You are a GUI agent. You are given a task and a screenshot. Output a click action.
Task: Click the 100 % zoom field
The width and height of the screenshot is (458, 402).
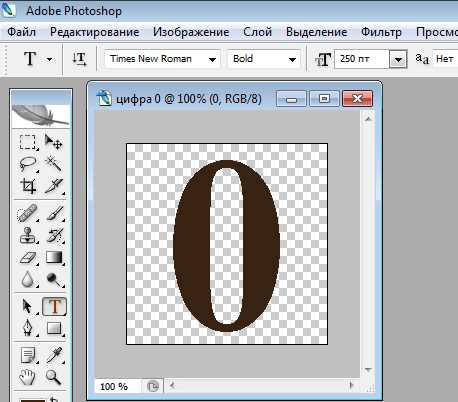[x=118, y=386]
